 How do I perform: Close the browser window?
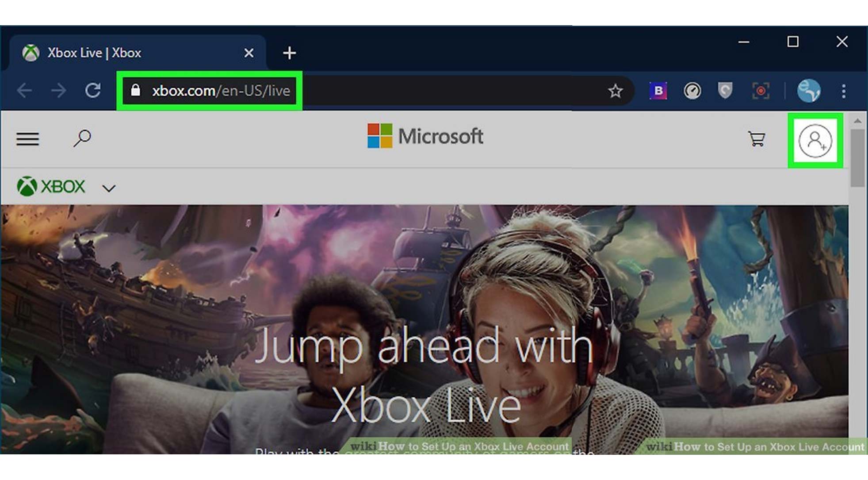[x=842, y=42]
